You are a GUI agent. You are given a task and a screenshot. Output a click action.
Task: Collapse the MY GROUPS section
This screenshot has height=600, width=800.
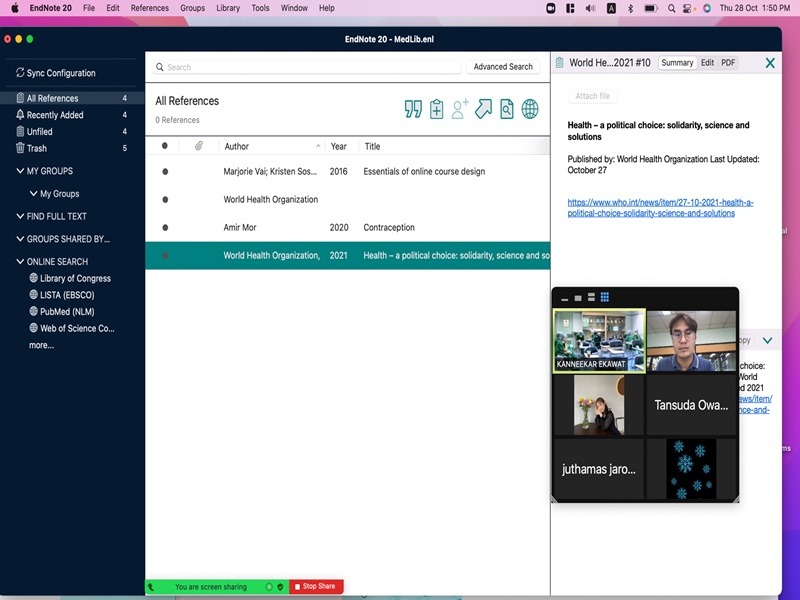click(x=20, y=171)
